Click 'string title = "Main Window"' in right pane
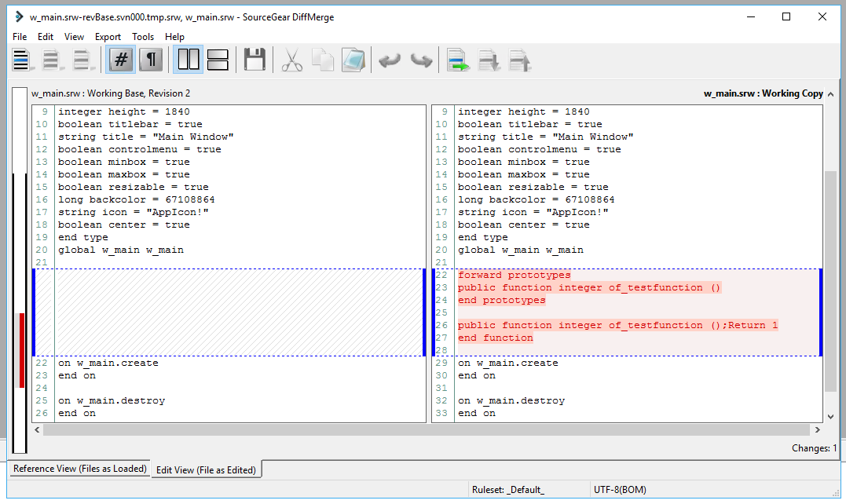The height and width of the screenshot is (504, 846). click(546, 137)
